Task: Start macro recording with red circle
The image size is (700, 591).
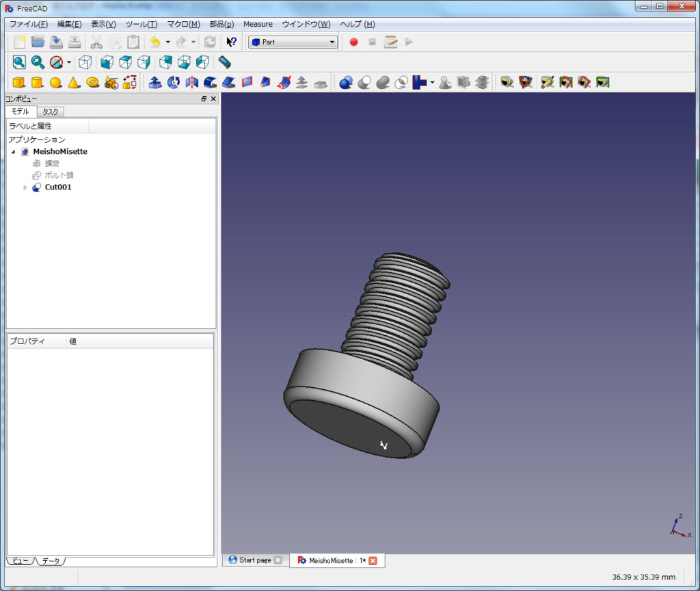Action: pos(353,42)
